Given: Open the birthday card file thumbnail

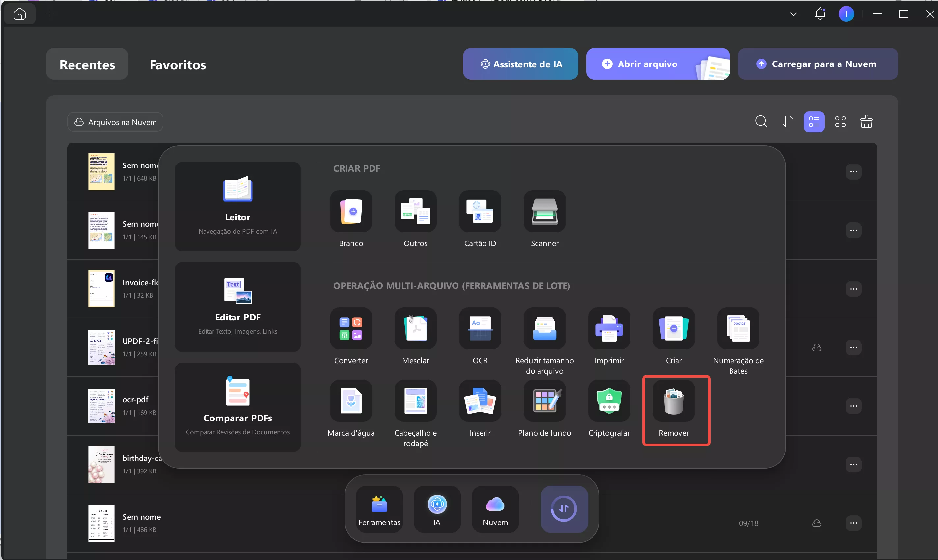Looking at the screenshot, I should 101,465.
